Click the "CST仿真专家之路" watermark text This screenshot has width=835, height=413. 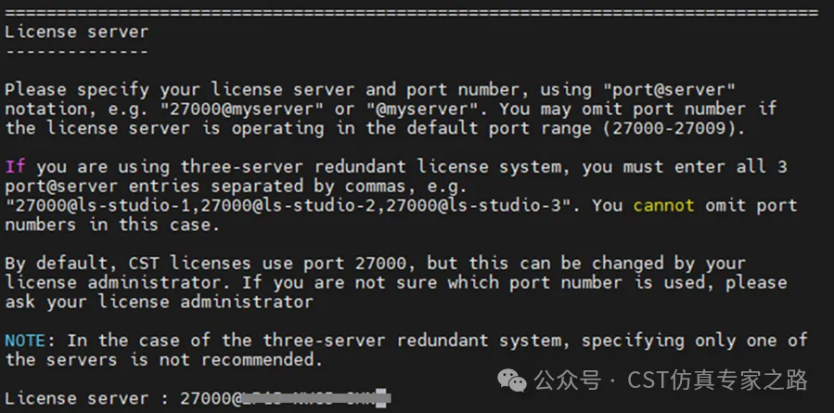point(717,380)
